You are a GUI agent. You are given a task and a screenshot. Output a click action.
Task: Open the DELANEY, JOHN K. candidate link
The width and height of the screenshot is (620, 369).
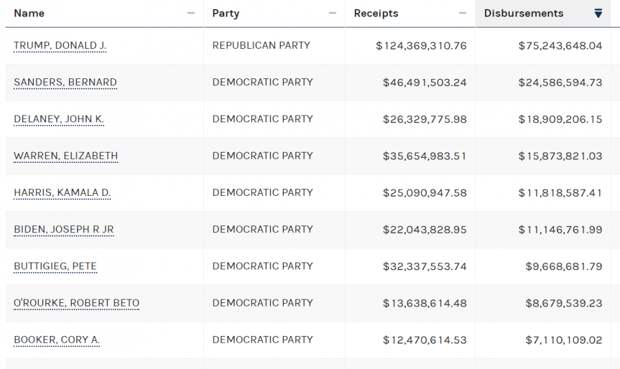click(59, 119)
